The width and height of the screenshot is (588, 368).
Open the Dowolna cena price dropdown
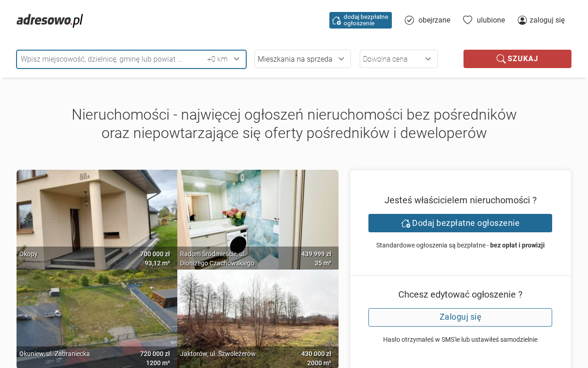[398, 59]
